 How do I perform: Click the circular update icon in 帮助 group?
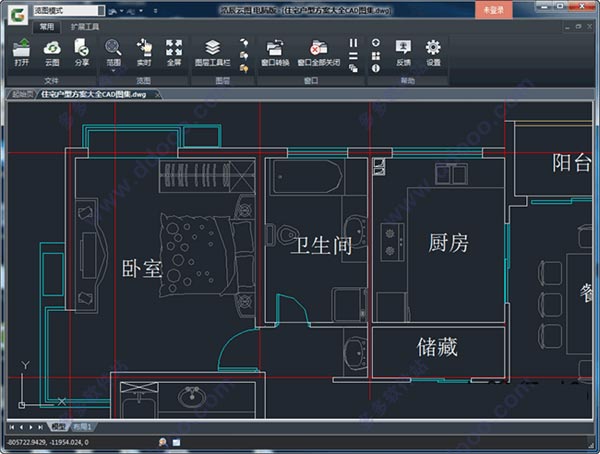pyautogui.click(x=376, y=42)
